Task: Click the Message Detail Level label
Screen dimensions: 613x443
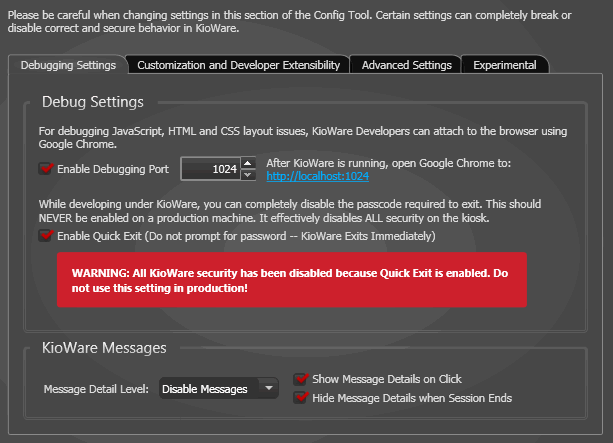Action: pos(96,389)
